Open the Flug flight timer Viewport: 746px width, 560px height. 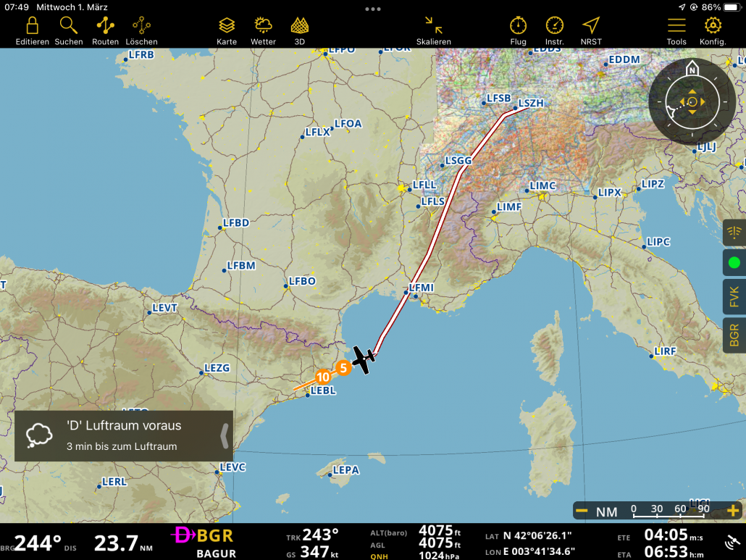click(518, 28)
